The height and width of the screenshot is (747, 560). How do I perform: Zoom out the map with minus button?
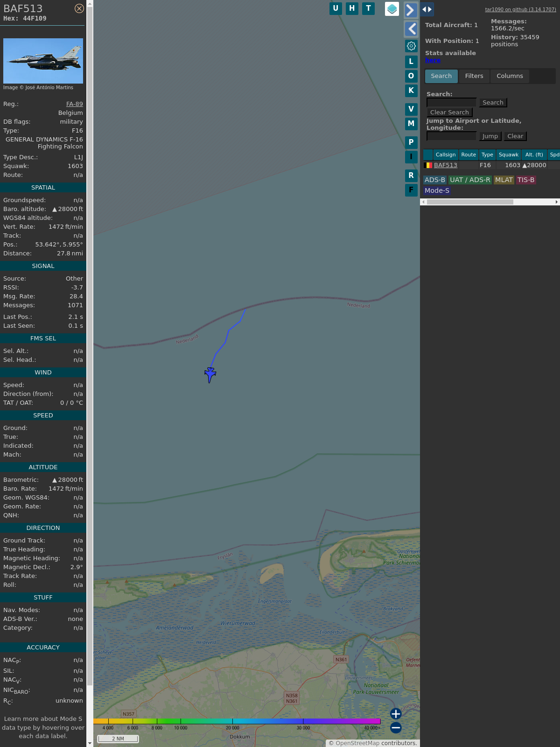pyautogui.click(x=396, y=727)
